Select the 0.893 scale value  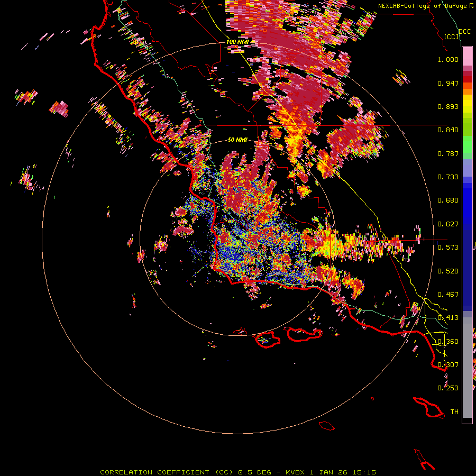click(x=448, y=106)
